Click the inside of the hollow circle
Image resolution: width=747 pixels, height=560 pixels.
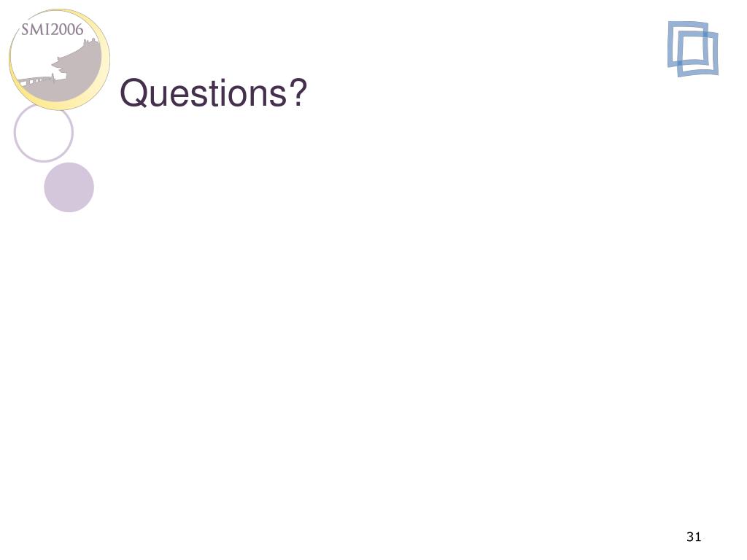[43, 133]
